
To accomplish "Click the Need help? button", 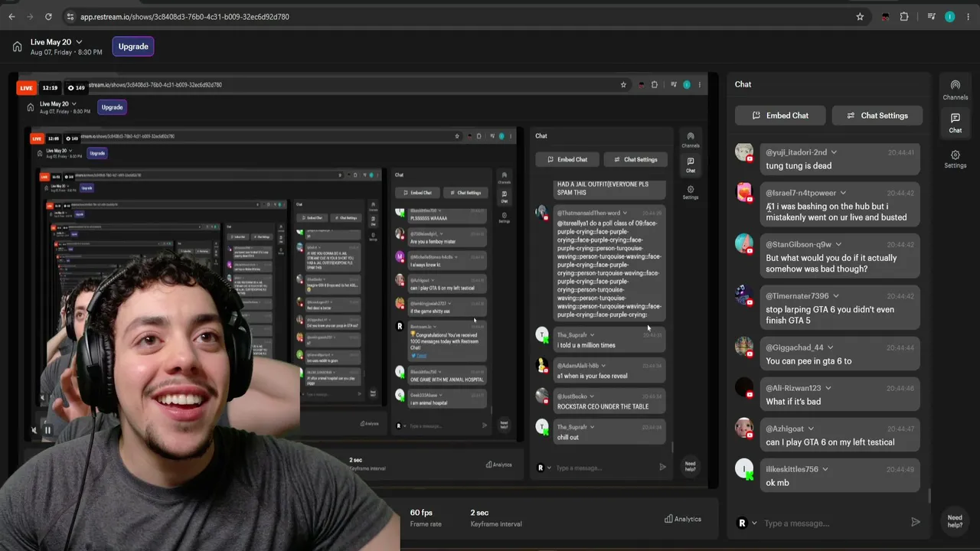I will (955, 521).
